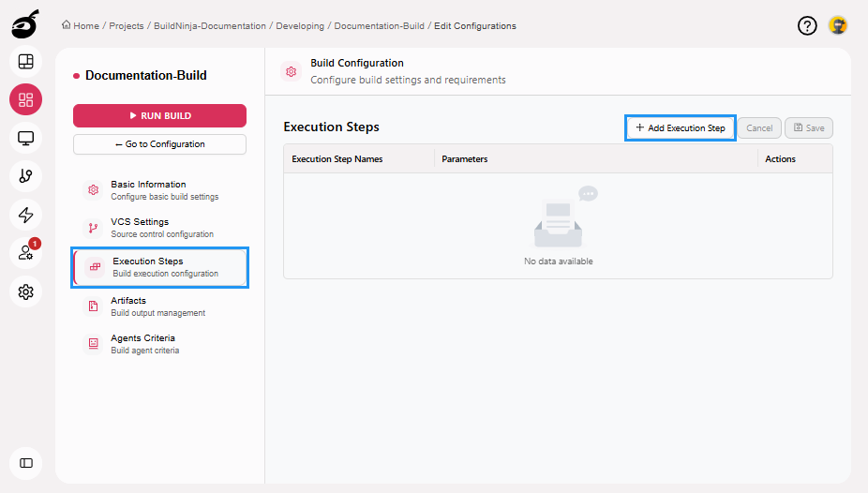This screenshot has height=493, width=868.
Task: Open VCS Settings section
Action: tap(160, 228)
